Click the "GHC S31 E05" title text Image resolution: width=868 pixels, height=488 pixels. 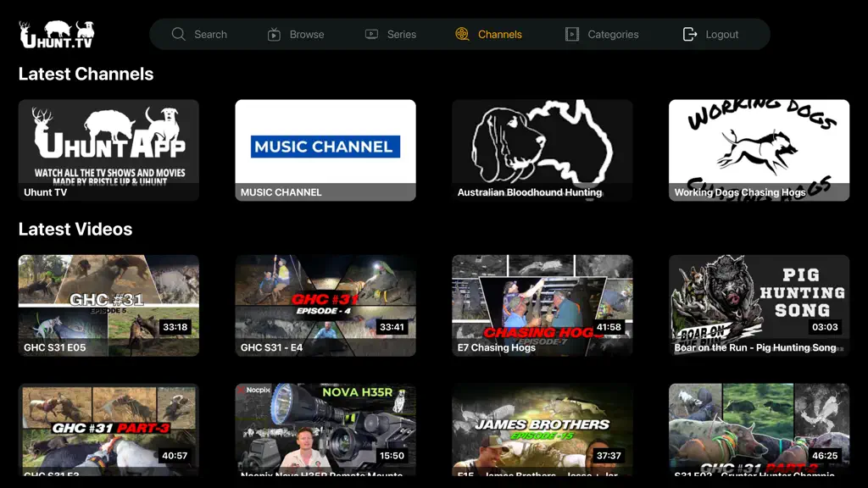55,347
